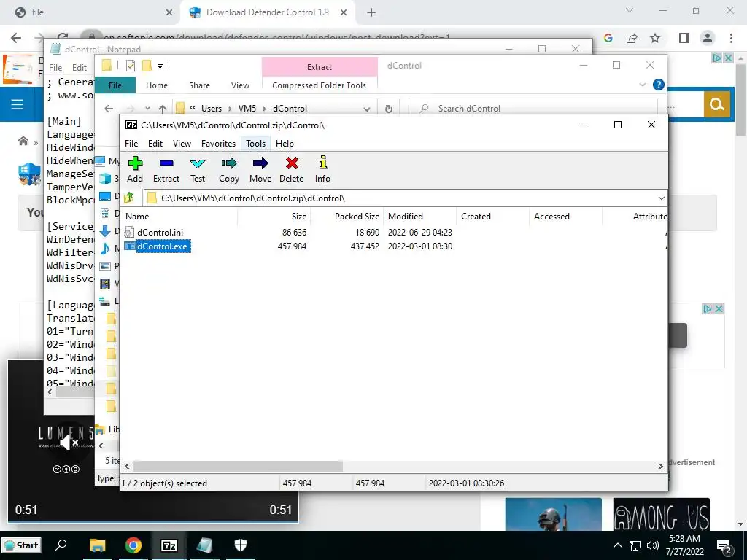The image size is (747, 560).
Task: Refresh the Explorer folder view
Action: 389,109
